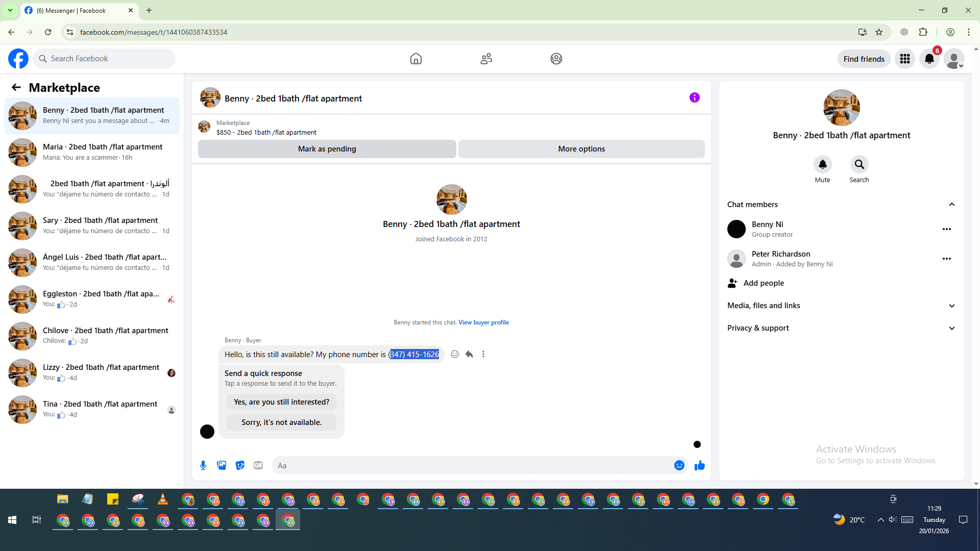Viewport: 980px width, 551px height.
Task: Open options for member Benny Ni
Action: (x=947, y=229)
